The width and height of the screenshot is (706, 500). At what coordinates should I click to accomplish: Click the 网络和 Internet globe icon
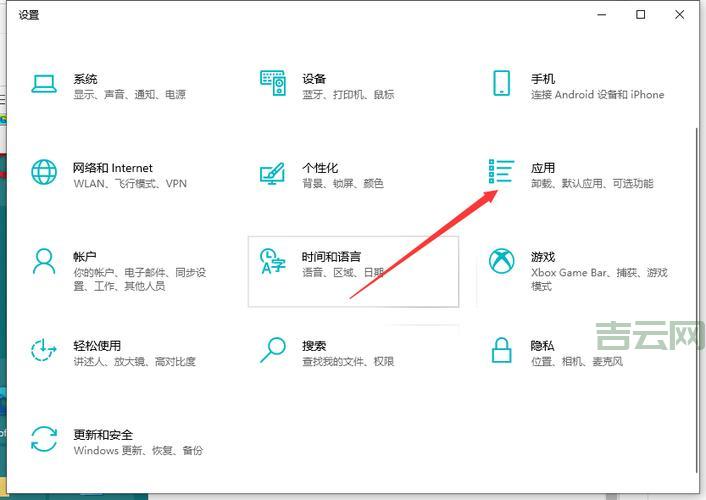(44, 172)
